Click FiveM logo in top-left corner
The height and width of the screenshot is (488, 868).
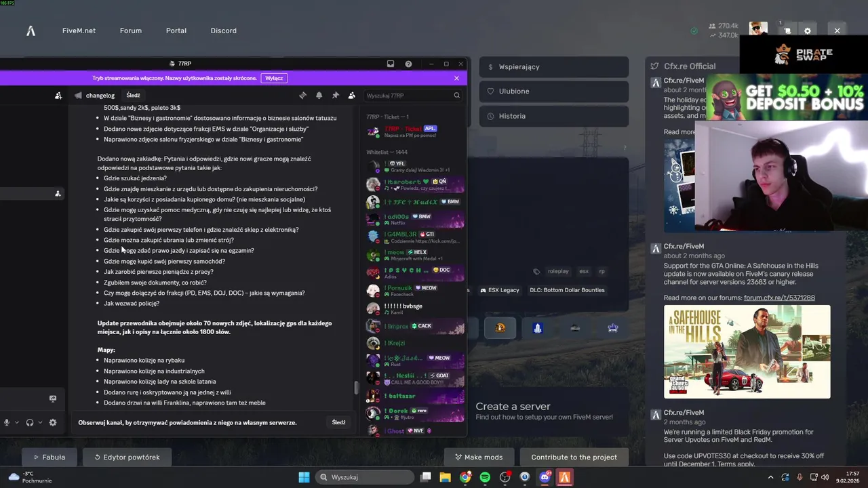coord(31,30)
